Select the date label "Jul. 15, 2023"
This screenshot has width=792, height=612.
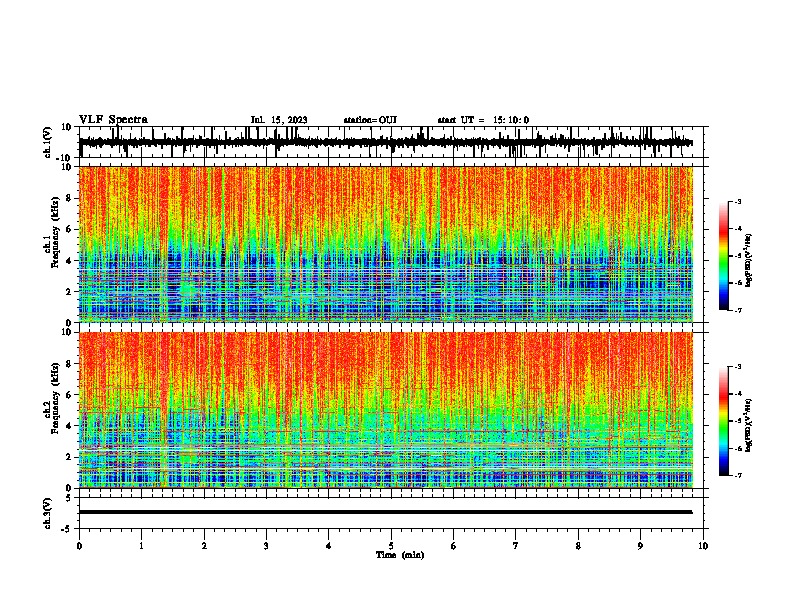click(279, 120)
